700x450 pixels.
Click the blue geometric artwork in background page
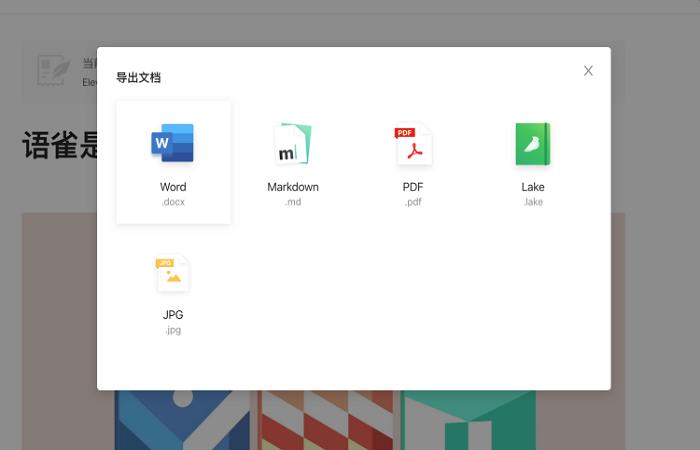[182, 420]
